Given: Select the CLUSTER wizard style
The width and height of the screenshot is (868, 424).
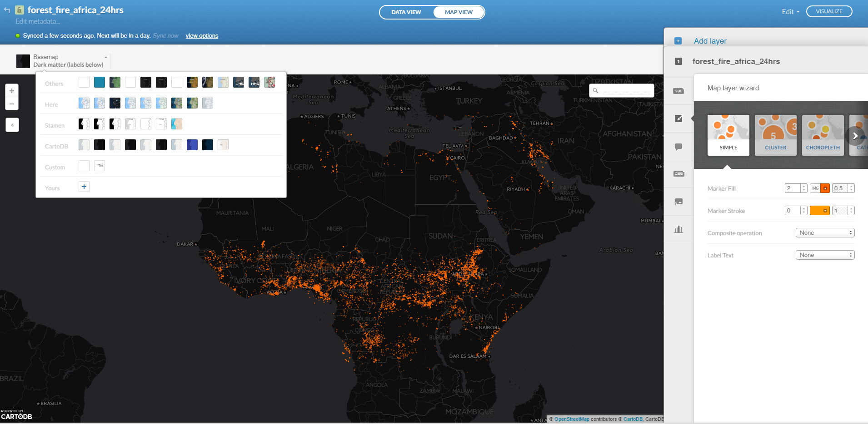Looking at the screenshot, I should [776, 135].
